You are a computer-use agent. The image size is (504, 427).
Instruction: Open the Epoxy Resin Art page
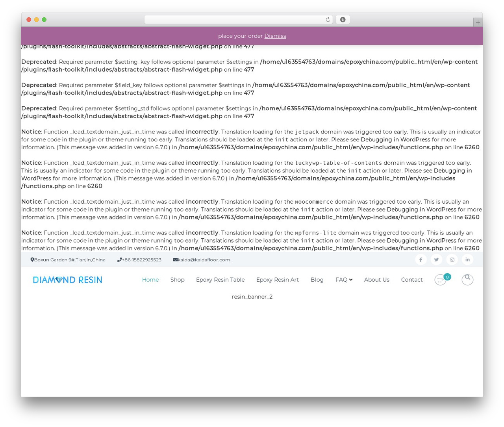277,280
